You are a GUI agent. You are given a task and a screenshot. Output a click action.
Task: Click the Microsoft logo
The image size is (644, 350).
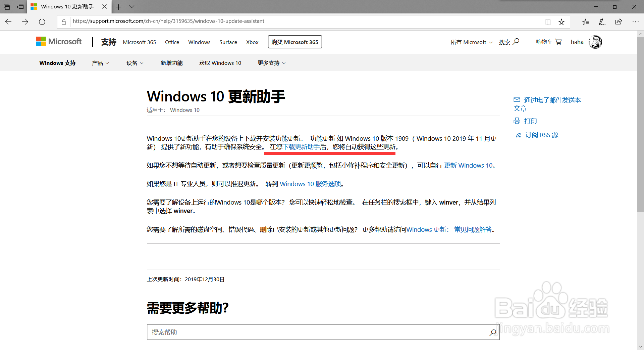59,42
